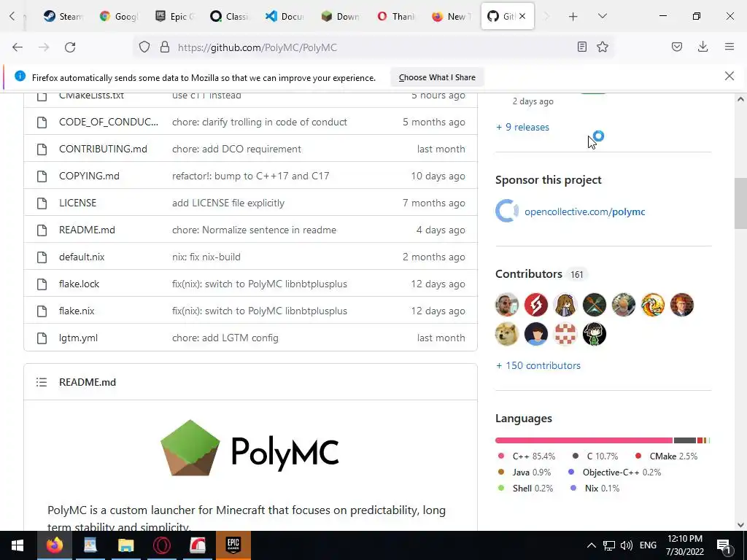Click the Choose What I Share button
Image resolution: width=747 pixels, height=560 pixels.
(437, 77)
